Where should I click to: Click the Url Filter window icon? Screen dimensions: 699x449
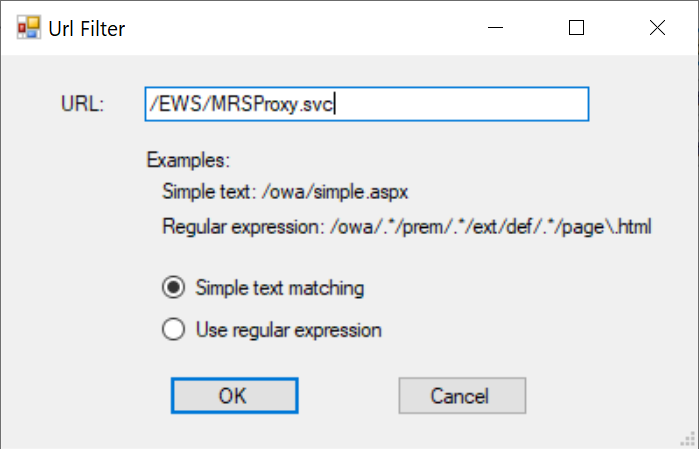click(x=27, y=28)
